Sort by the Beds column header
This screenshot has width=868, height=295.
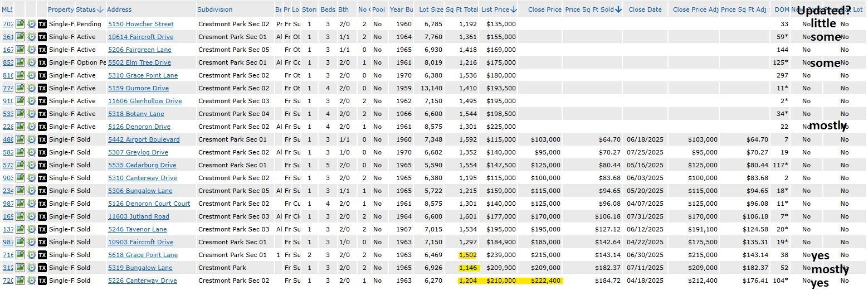(x=328, y=9)
